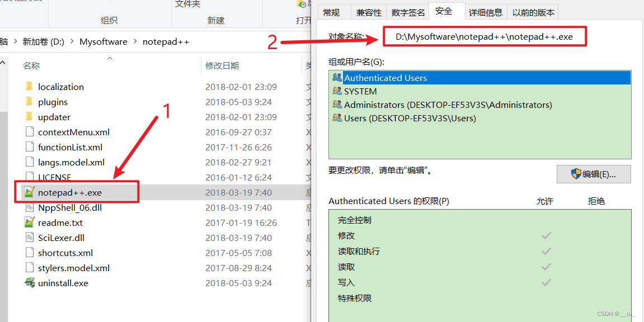Click the langs.model.xml file icon
The image size is (644, 322).
point(29,162)
